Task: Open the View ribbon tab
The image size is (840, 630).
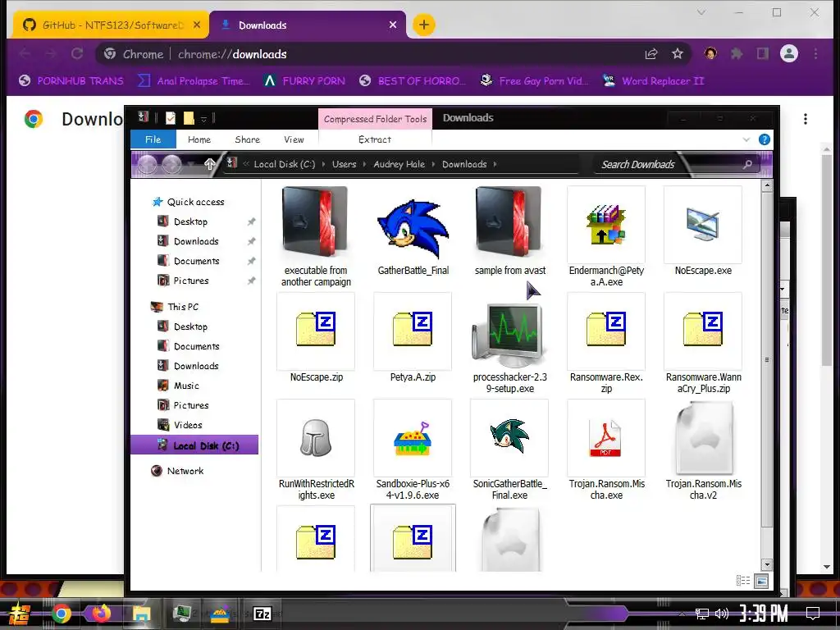Action: [x=294, y=139]
